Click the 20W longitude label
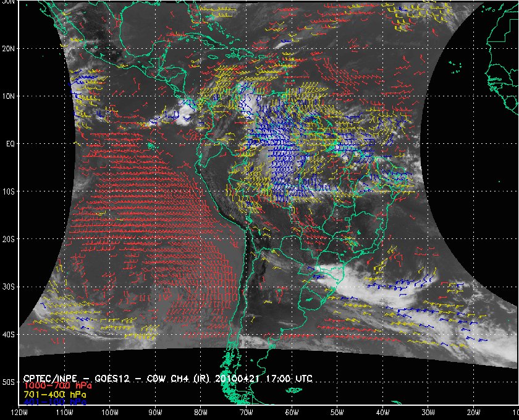The height and width of the screenshot is (420, 519). coord(473,412)
